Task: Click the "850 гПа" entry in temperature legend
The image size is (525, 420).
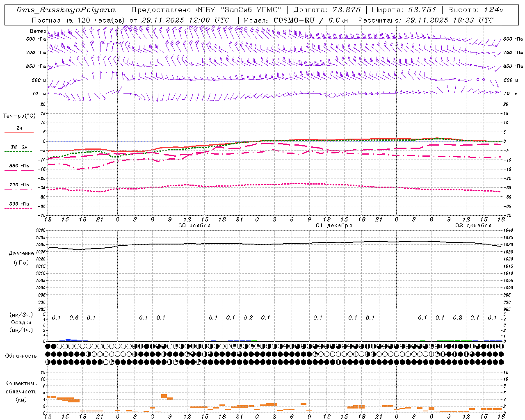Action: point(19,166)
